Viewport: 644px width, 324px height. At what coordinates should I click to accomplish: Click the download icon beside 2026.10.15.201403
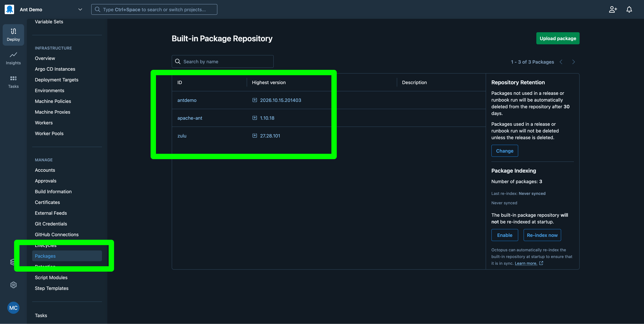tap(255, 100)
